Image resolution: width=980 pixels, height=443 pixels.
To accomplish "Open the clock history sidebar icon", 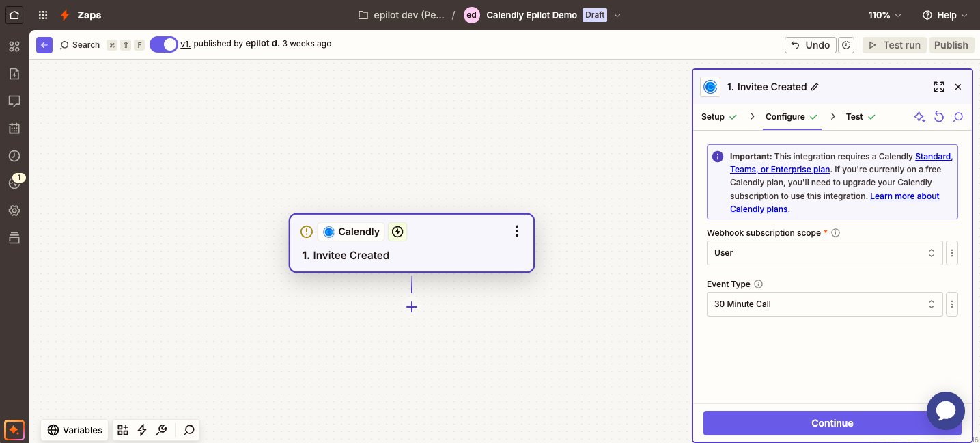I will click(x=14, y=155).
